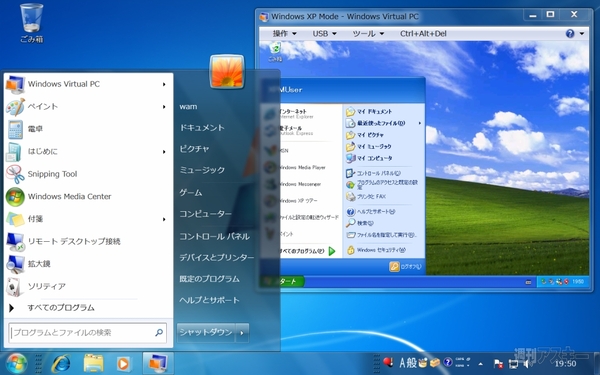Open コンピューター (Computer) in Start menu
Screen dimensions: 600x375
[205, 214]
